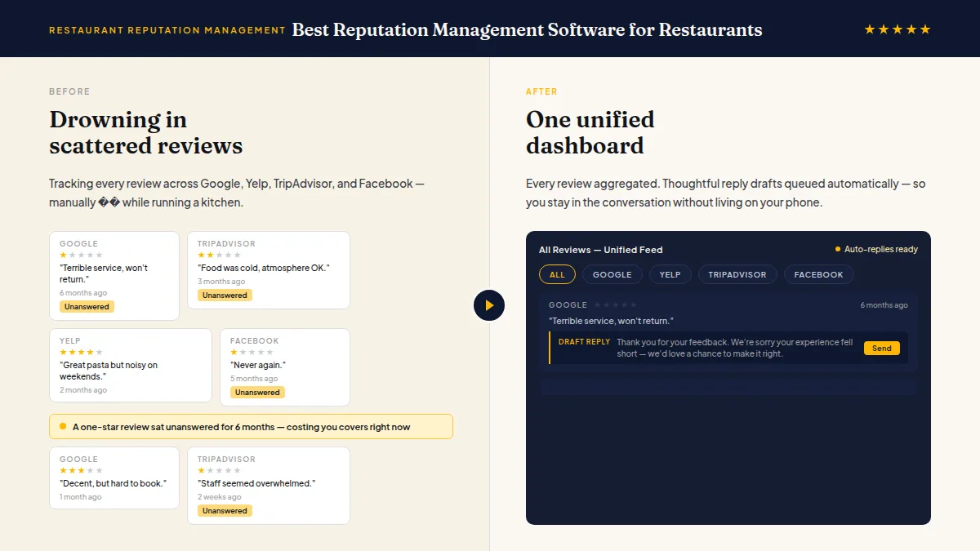
Task: Click "2 months ago" timestamp on Yelp card
Action: 83,390
